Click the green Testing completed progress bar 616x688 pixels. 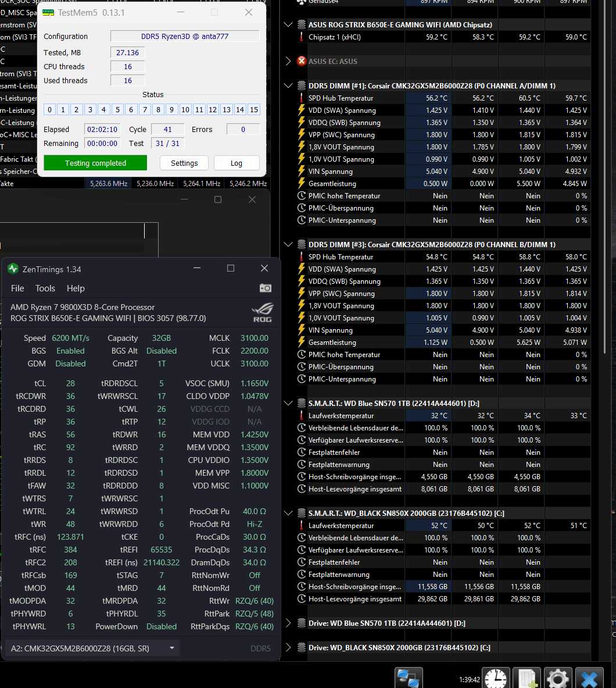click(x=95, y=163)
